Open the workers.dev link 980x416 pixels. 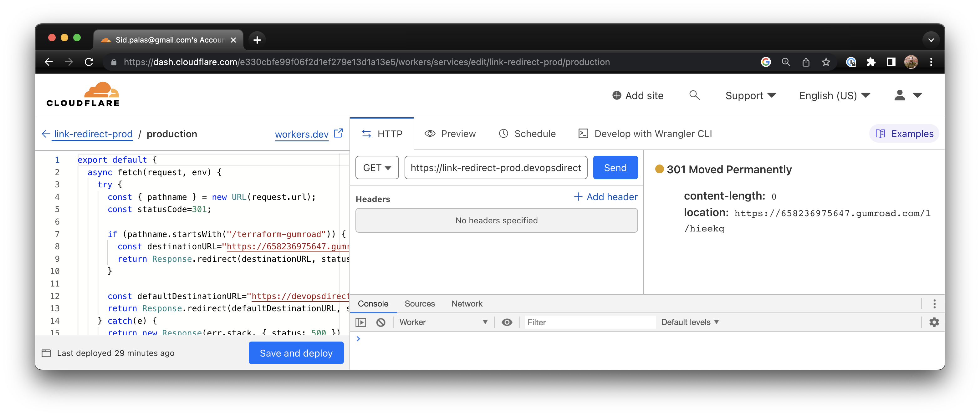302,134
